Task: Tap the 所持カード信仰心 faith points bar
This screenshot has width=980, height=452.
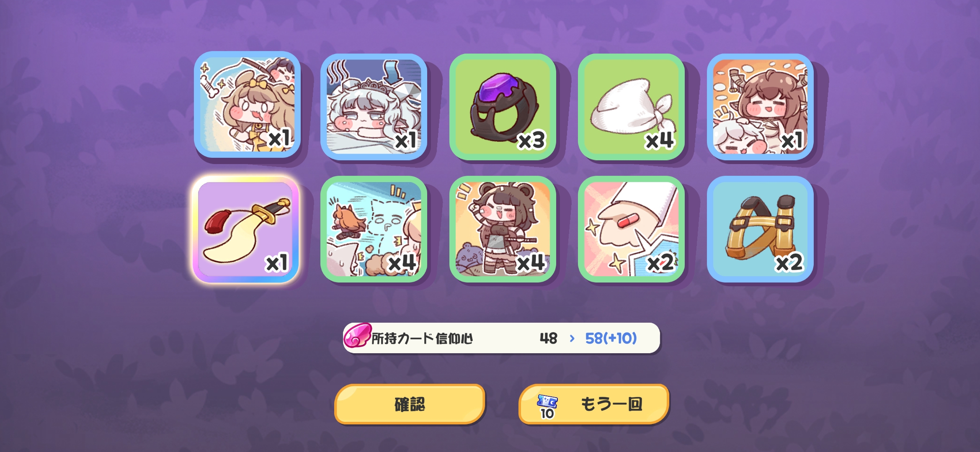Action: [x=501, y=338]
